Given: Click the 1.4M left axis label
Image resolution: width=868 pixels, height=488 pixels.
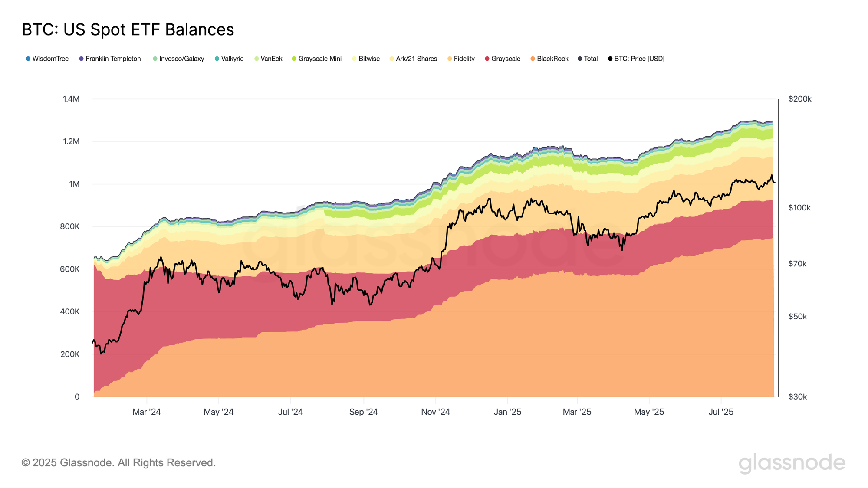Looking at the screenshot, I should pos(71,99).
